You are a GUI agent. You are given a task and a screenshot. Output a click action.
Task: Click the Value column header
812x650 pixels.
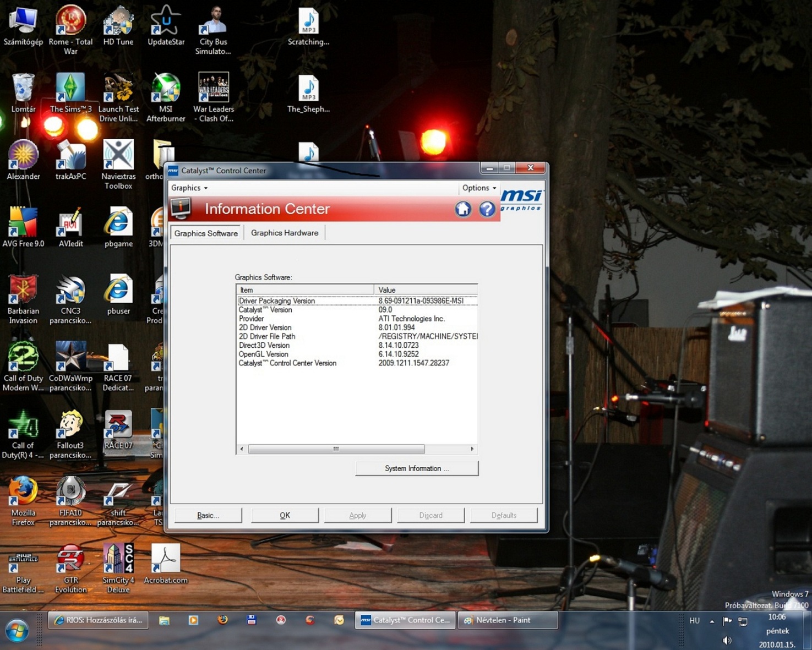(426, 290)
